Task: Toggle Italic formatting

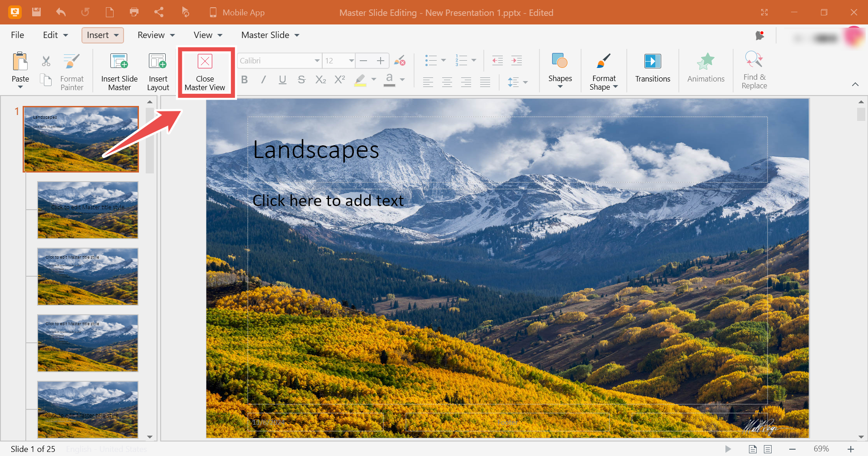Action: tap(263, 80)
